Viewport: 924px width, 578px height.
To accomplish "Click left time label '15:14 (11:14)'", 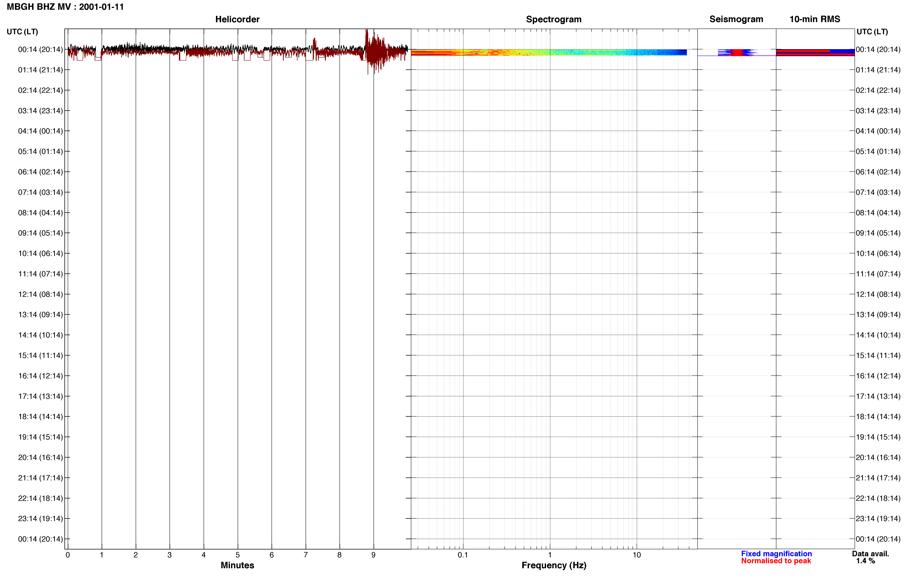I will point(40,356).
